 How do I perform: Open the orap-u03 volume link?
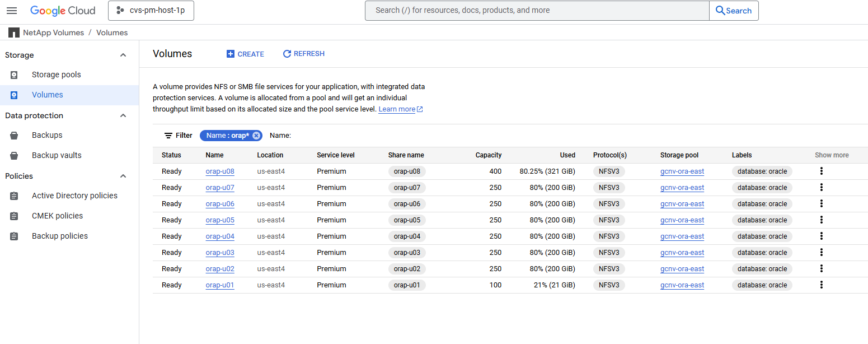[220, 253]
